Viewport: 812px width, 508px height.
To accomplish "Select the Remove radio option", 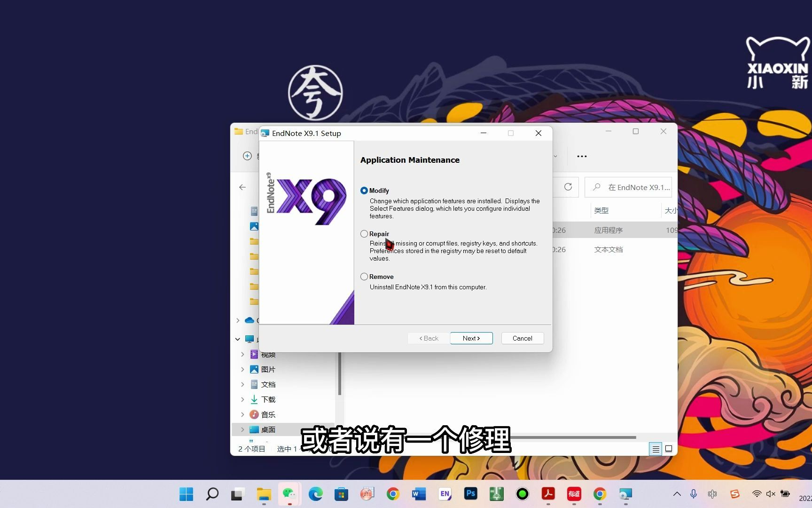I will click(x=364, y=277).
